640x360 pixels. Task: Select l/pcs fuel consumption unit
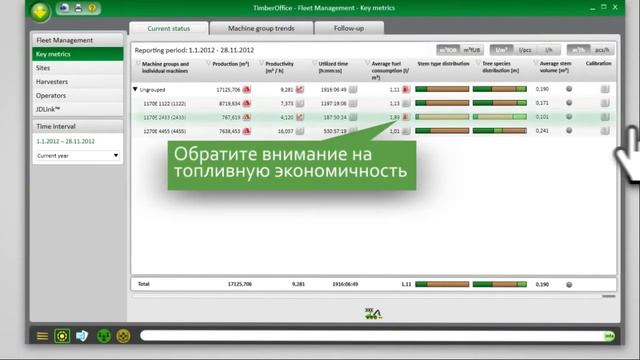525,50
